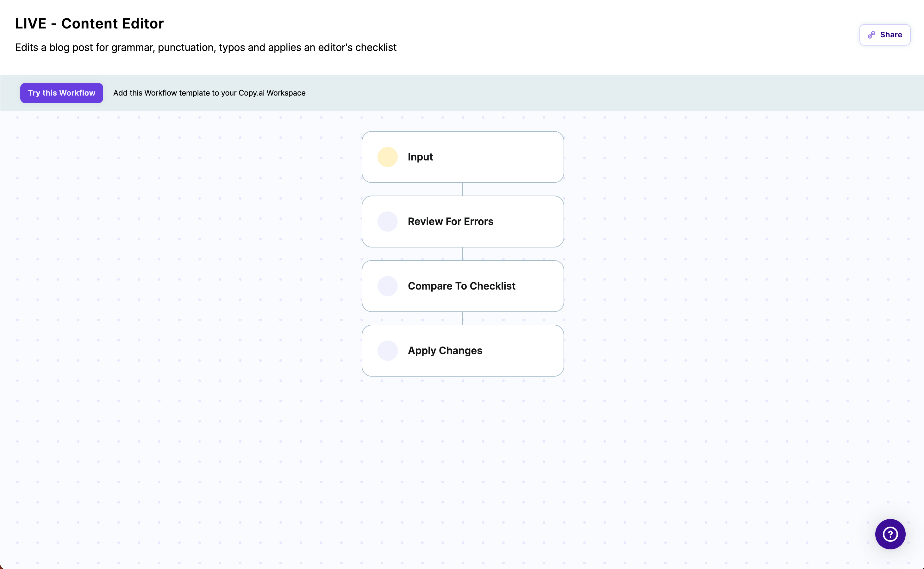The width and height of the screenshot is (924, 569).
Task: Click Try this Workflow
Action: 61,93
